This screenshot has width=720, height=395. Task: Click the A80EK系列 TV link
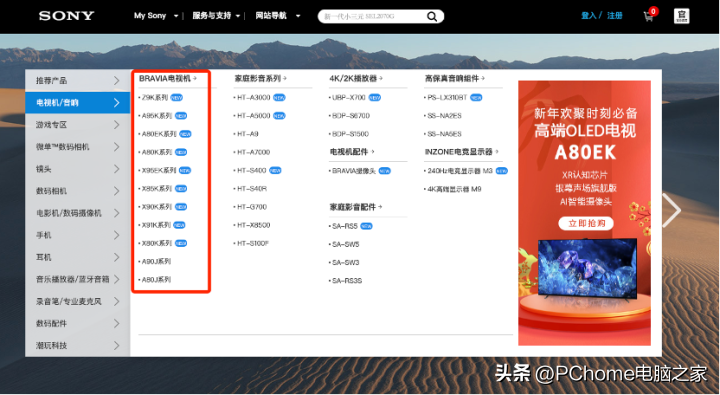[x=159, y=134]
